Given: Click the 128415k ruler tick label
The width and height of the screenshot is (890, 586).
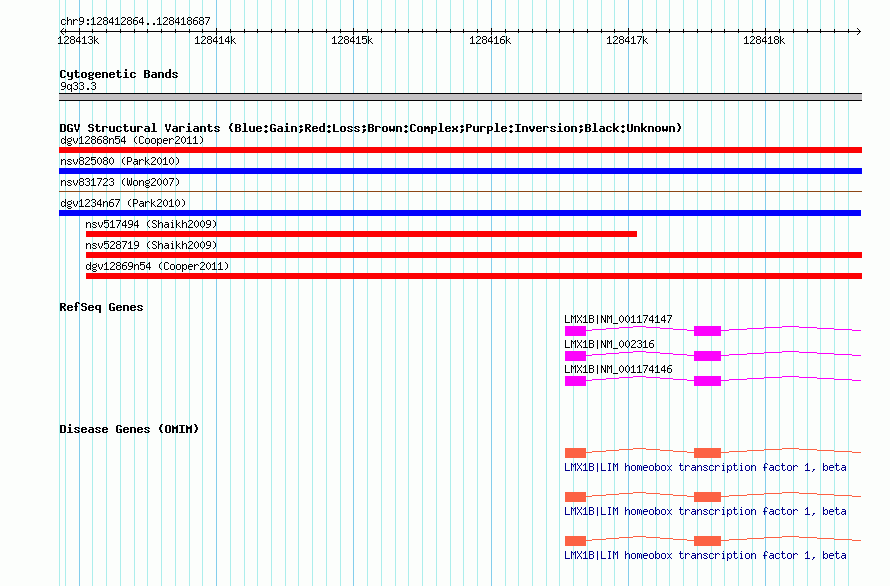Looking at the screenshot, I should pyautogui.click(x=352, y=40).
